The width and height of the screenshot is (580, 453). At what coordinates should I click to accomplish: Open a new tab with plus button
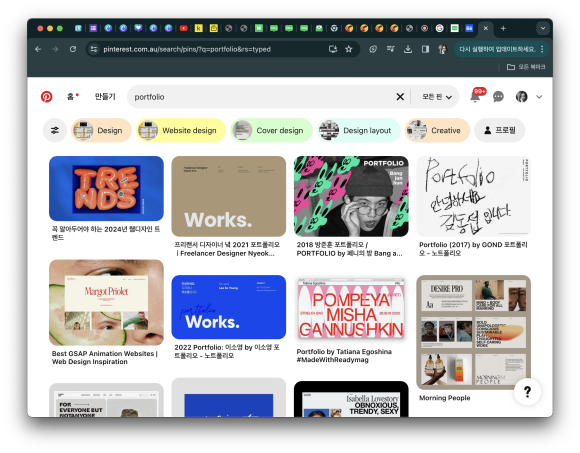(503, 28)
